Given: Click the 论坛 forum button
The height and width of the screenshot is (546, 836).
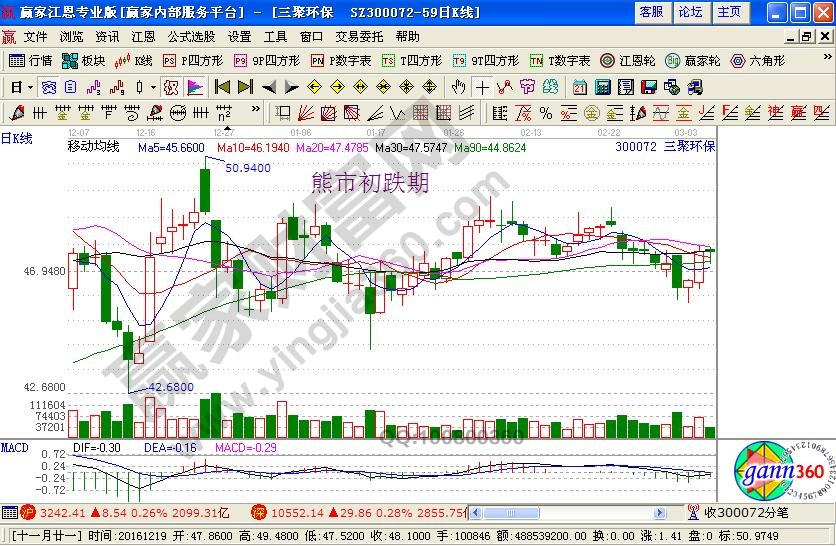Looking at the screenshot, I should click(690, 12).
